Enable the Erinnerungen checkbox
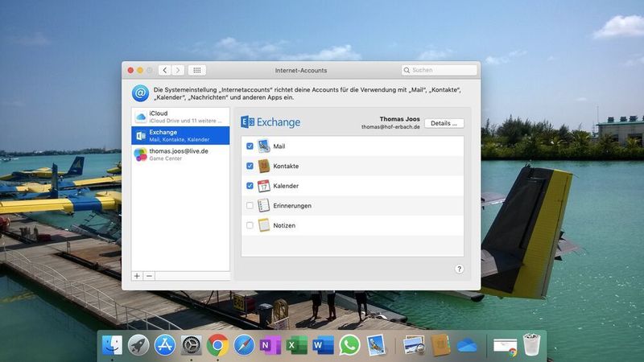This screenshot has height=362, width=644. coord(250,205)
